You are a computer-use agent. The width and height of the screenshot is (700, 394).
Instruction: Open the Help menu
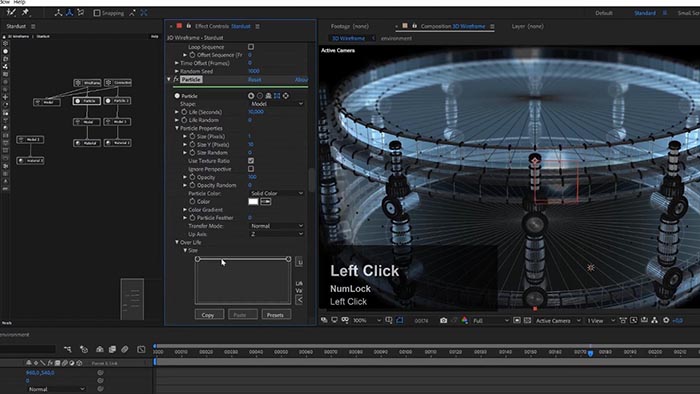point(19,2)
